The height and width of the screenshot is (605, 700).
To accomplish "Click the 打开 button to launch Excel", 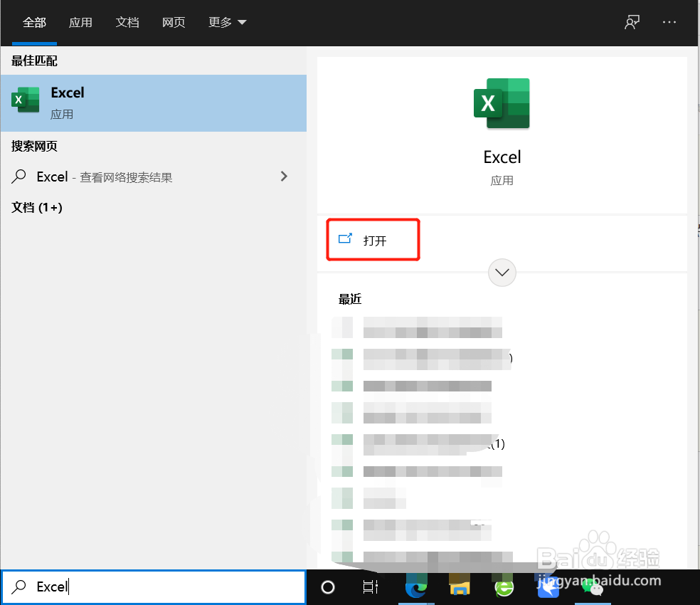I will 373,240.
